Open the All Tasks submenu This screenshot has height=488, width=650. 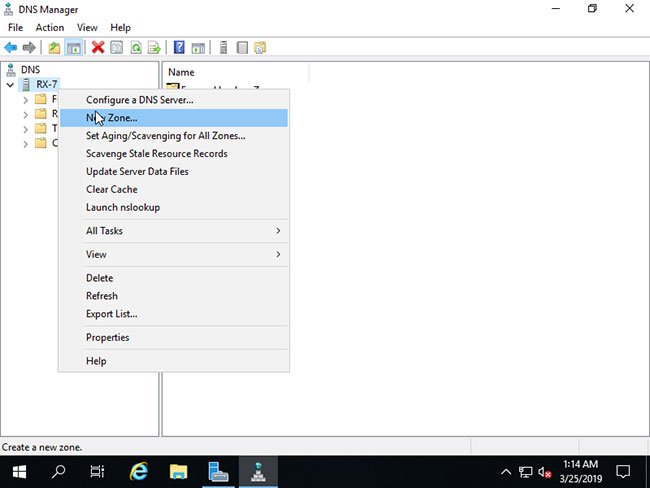coord(174,231)
